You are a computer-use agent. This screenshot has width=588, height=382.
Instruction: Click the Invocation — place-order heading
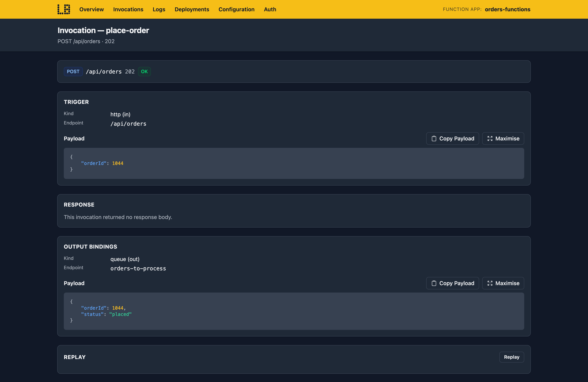(x=103, y=30)
